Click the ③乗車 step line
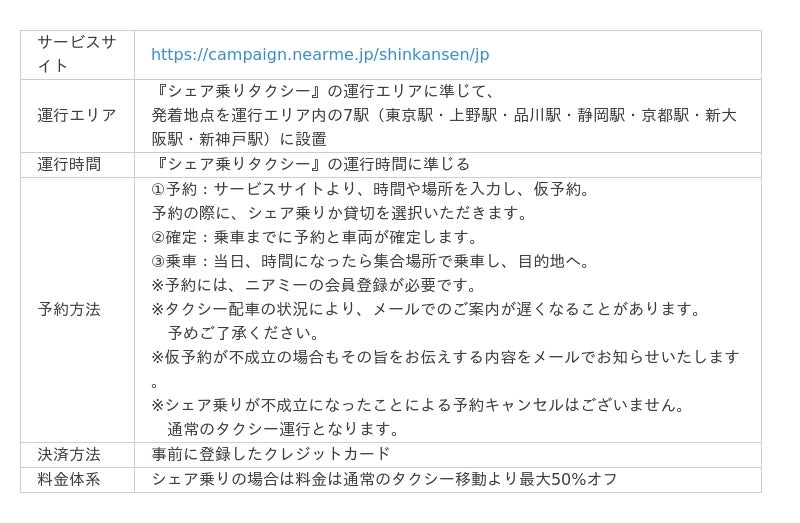This screenshot has height=523, width=800. point(371,261)
